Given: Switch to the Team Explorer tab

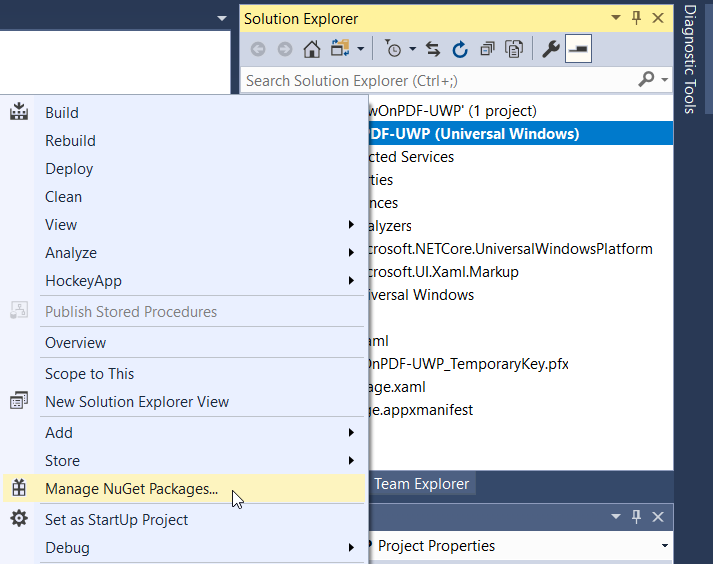Looking at the screenshot, I should pyautogui.click(x=421, y=484).
